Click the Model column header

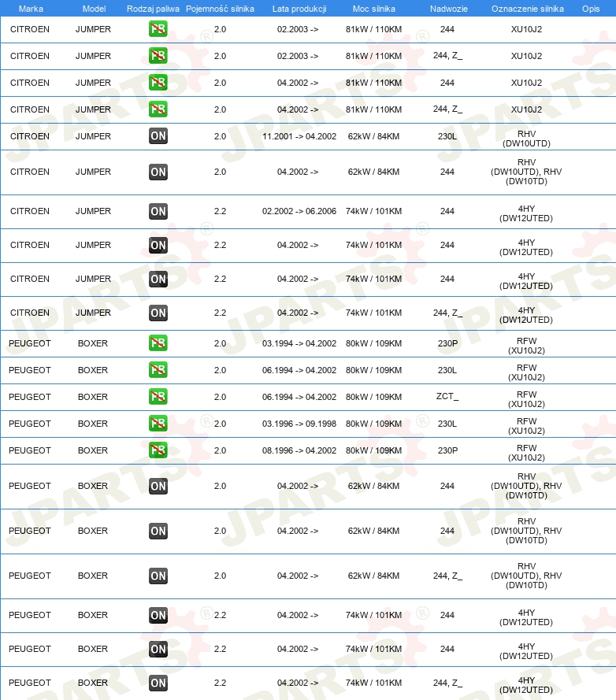point(95,9)
